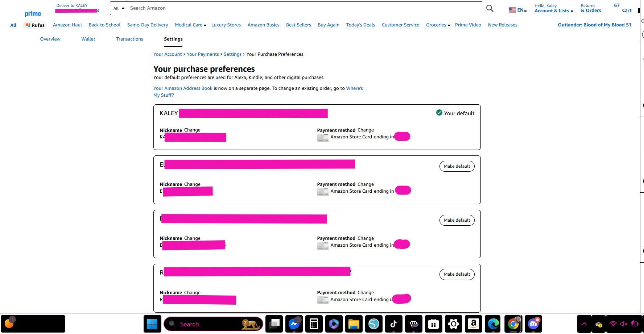The width and height of the screenshot is (644, 334).
Task: Expand the All search category dropdown
Action: pos(119,8)
